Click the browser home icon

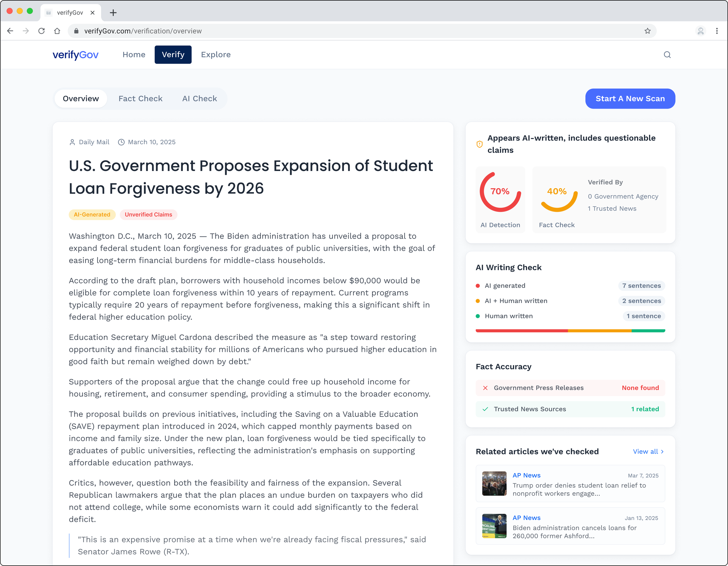57,31
